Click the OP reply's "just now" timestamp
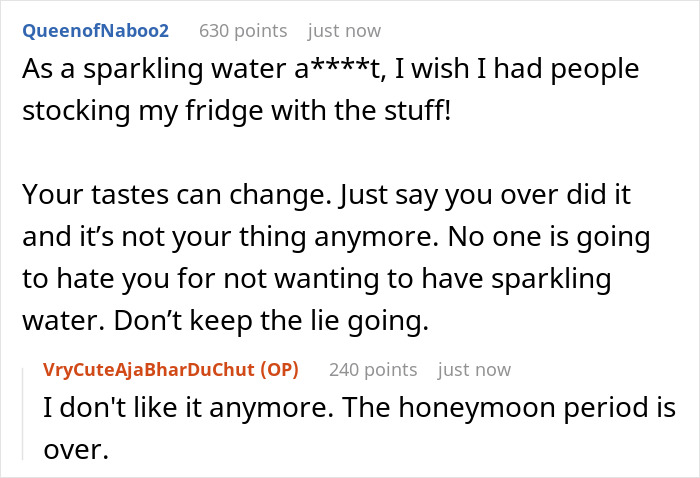 tap(474, 369)
